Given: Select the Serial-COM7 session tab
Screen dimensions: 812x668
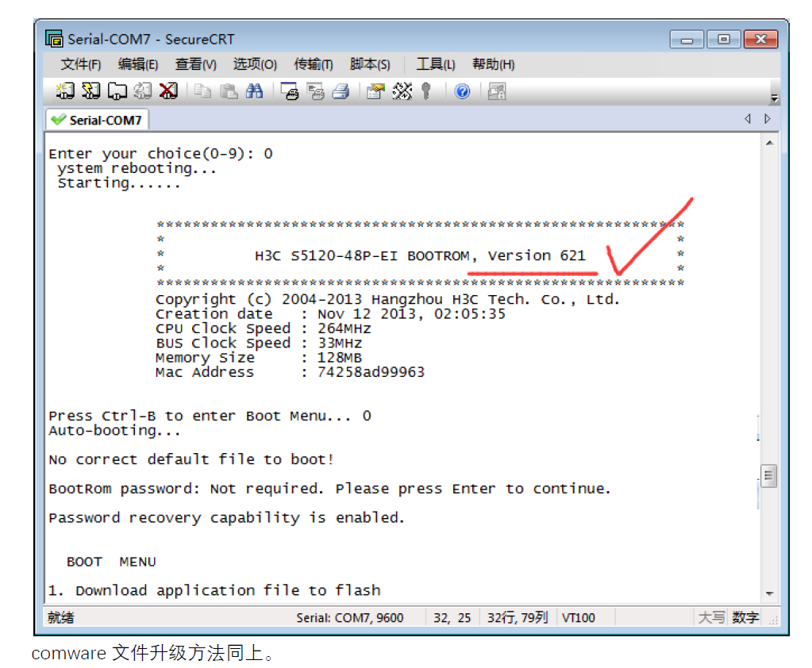Looking at the screenshot, I should (98, 120).
